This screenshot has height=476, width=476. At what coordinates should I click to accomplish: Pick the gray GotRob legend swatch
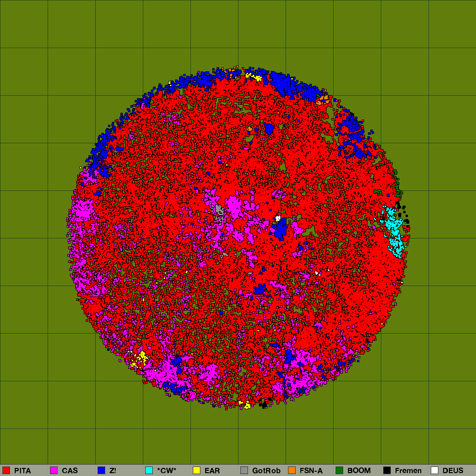click(x=244, y=470)
